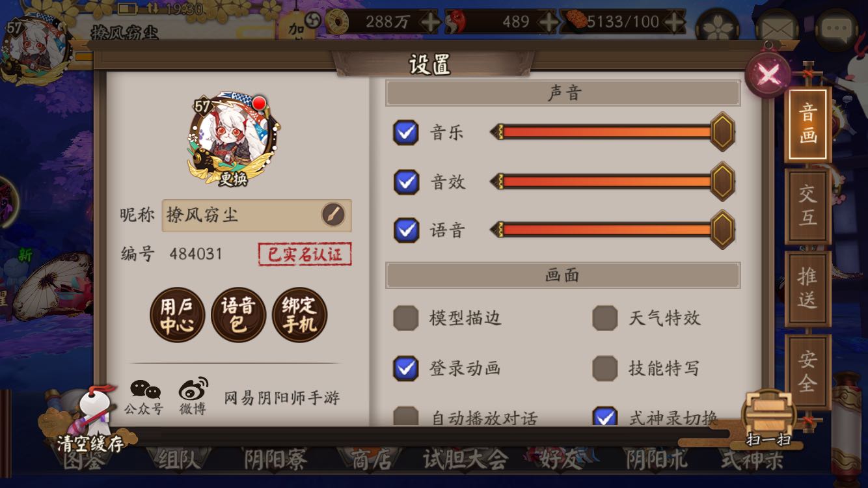Add gold coins with the plus icon
The image size is (868, 488).
[x=430, y=21]
